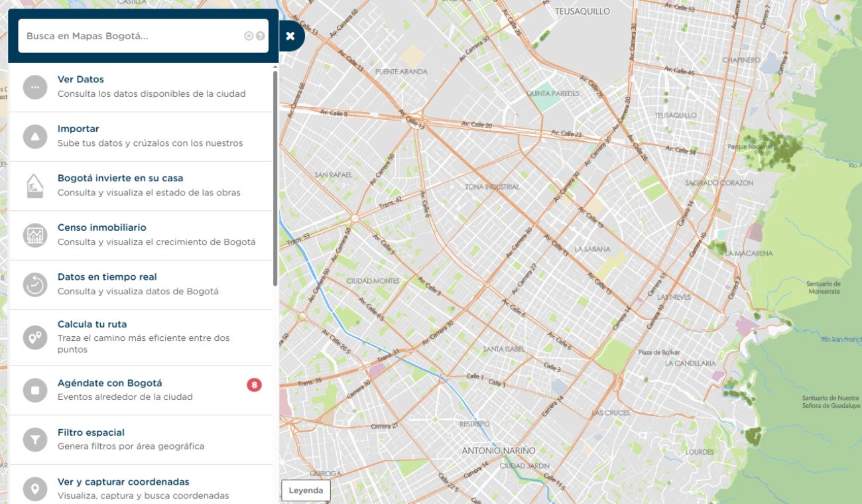The width and height of the screenshot is (862, 504).
Task: Click the LA MACARENA label
Action: pos(749,253)
